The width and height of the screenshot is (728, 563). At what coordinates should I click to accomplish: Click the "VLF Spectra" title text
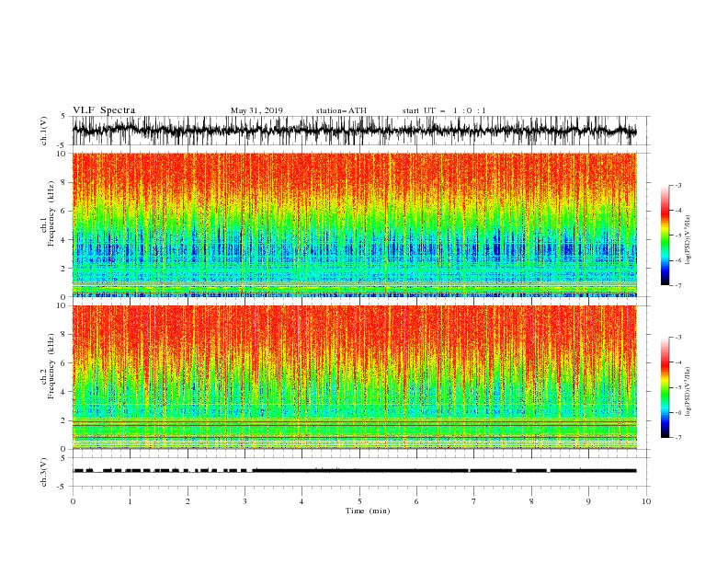[x=104, y=110]
